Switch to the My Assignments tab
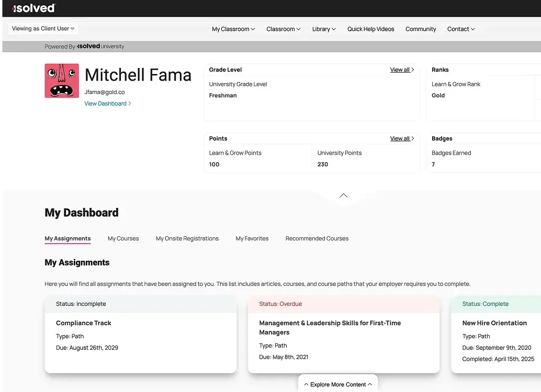The width and height of the screenshot is (541, 392). [x=67, y=238]
